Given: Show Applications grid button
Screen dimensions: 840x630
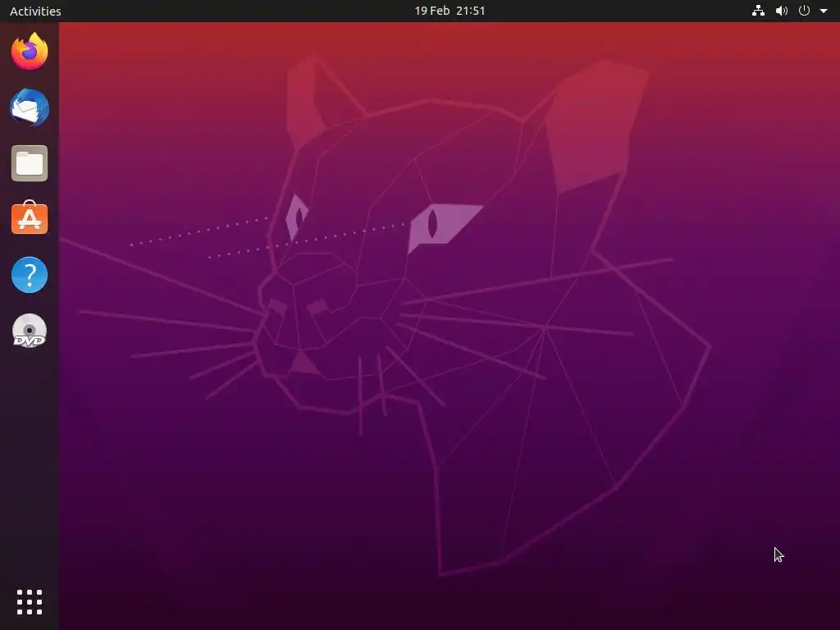Looking at the screenshot, I should [30, 602].
